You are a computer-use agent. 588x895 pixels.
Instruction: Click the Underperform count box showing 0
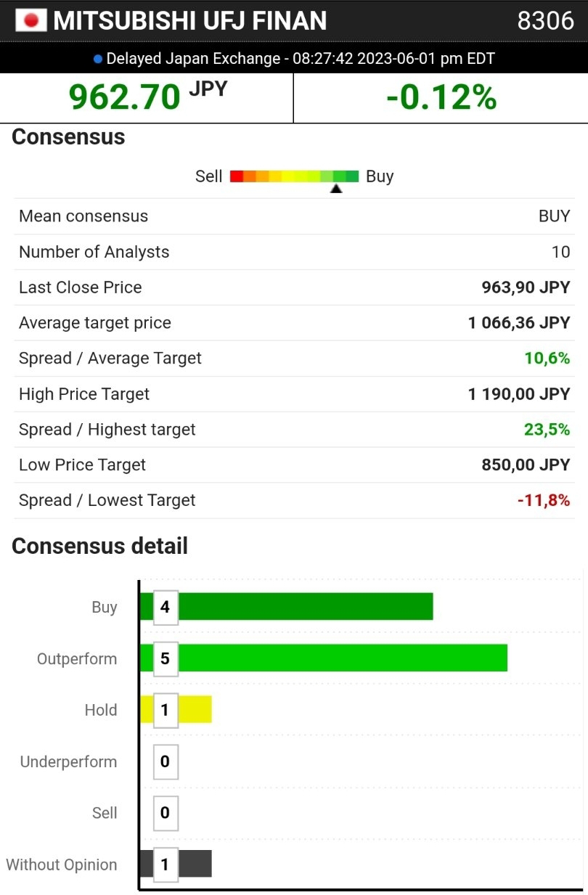pyautogui.click(x=166, y=761)
